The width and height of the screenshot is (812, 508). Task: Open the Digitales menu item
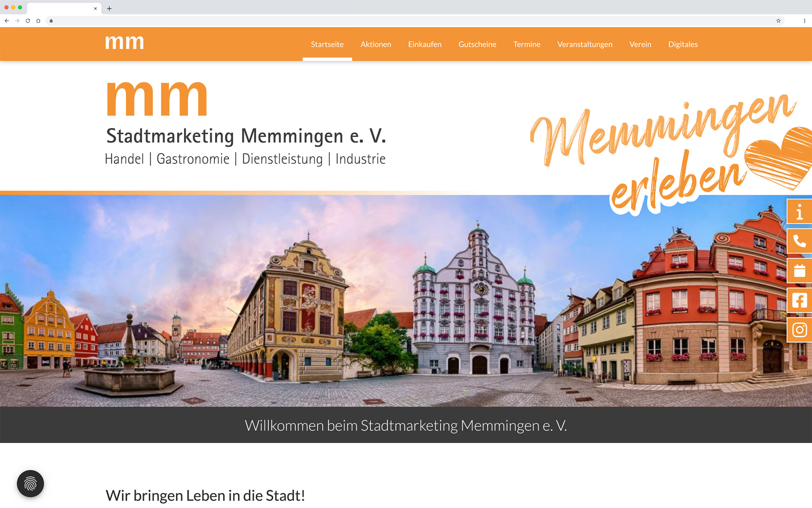pos(683,44)
